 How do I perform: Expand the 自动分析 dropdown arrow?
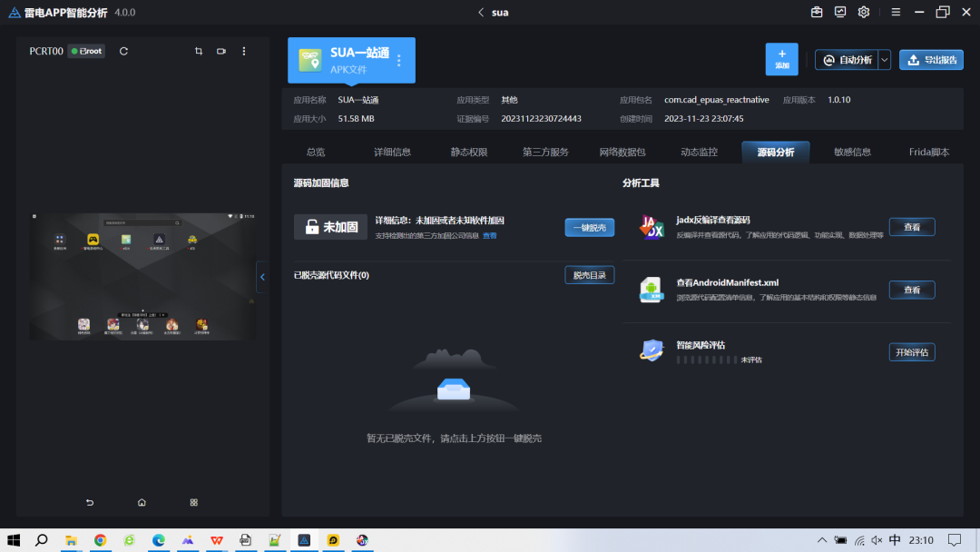click(885, 60)
